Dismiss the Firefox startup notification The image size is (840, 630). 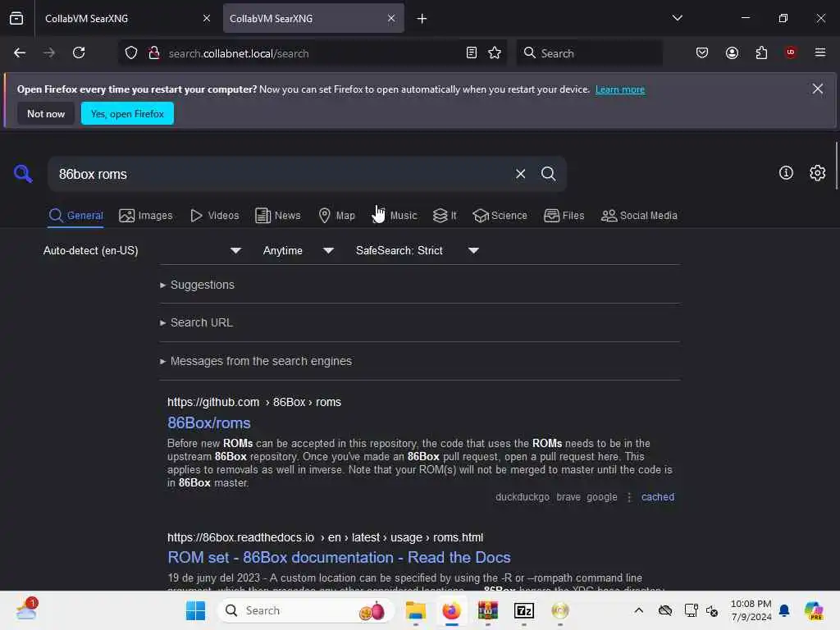818,89
